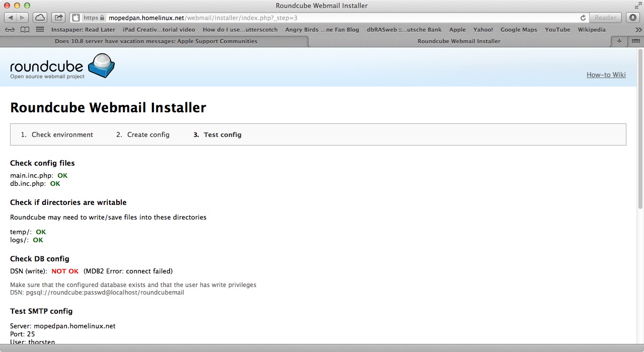Open the iCloud Tabs cloud icon

tap(40, 18)
